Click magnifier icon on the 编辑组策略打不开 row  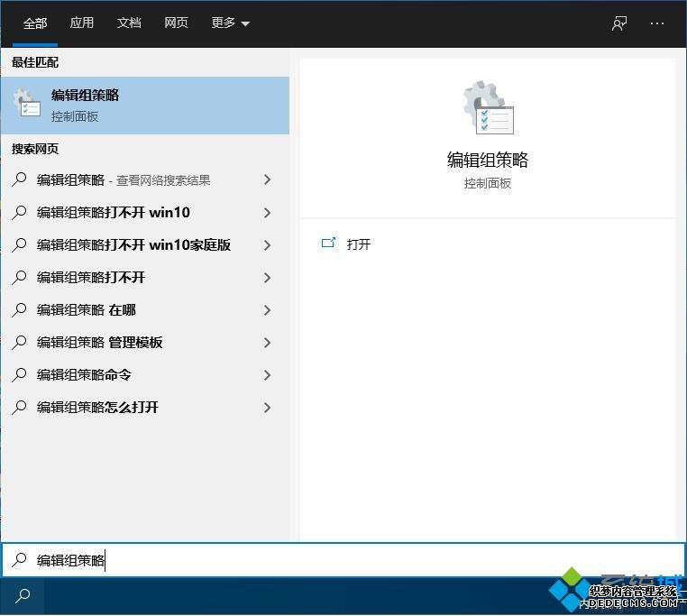19,277
